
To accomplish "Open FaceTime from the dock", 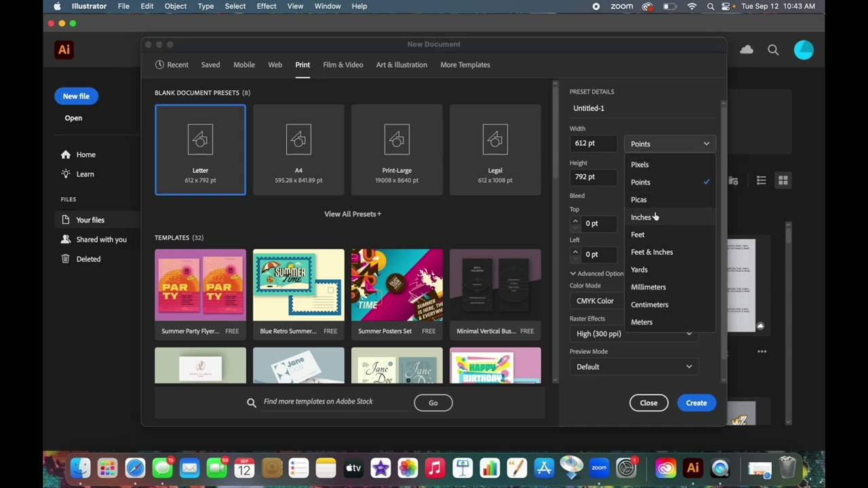I will pyautogui.click(x=217, y=468).
